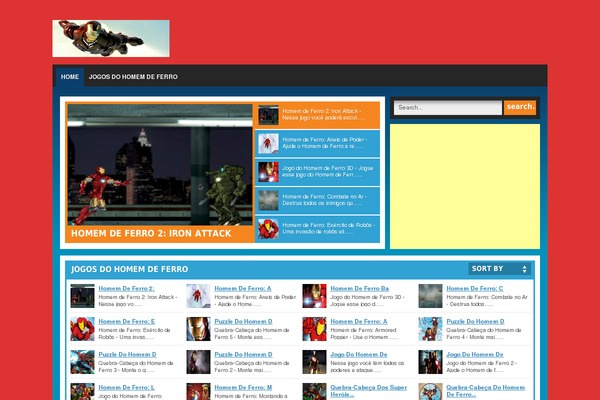Click the large Homem de Ferro 2: Iron Attack featured image
The width and height of the screenshot is (600, 400).
160,165
